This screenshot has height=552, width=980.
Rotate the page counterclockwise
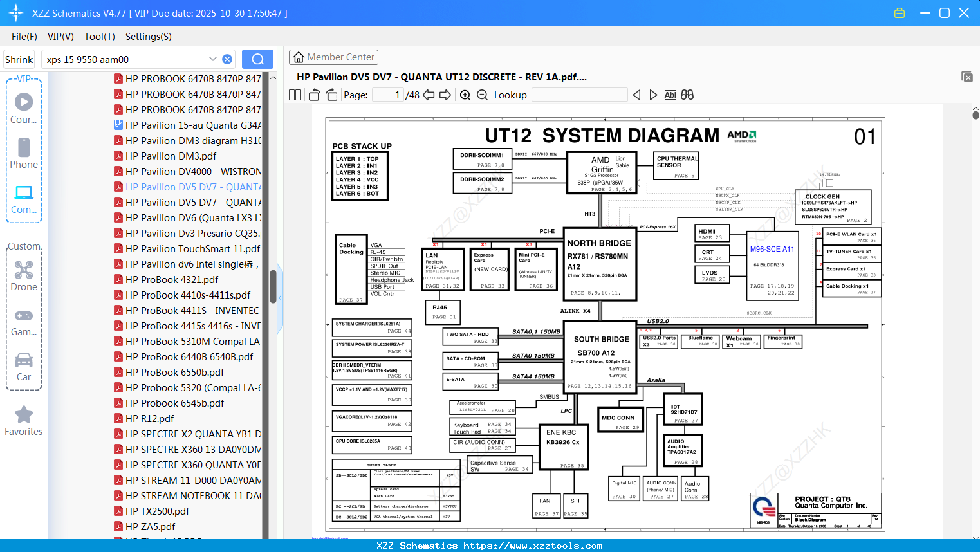click(x=314, y=95)
